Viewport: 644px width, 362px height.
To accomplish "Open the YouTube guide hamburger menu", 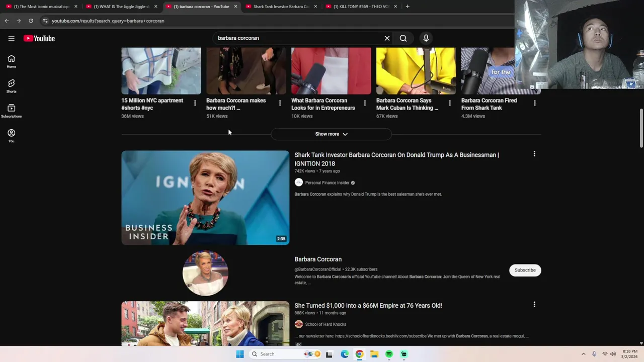I will (11, 38).
